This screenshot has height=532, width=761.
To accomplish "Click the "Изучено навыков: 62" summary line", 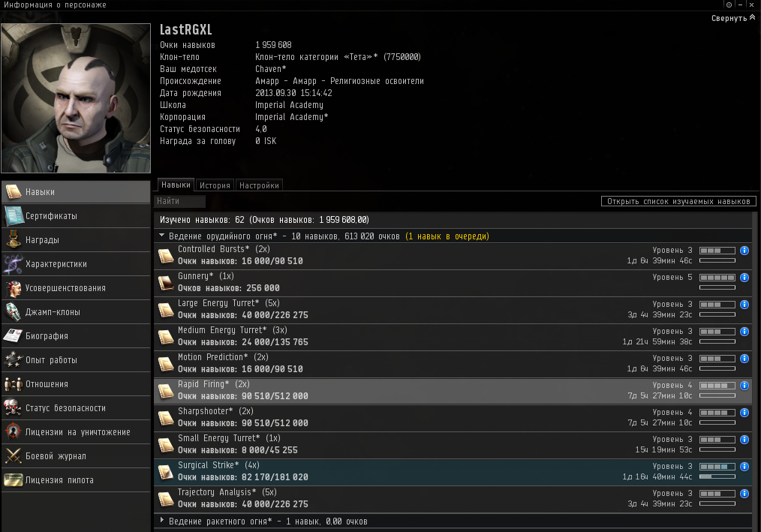I will click(264, 220).
